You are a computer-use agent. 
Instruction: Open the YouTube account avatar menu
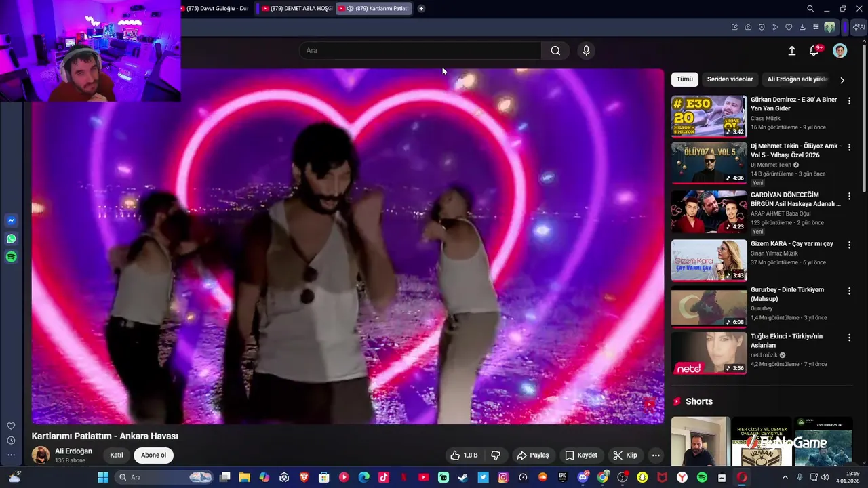840,51
